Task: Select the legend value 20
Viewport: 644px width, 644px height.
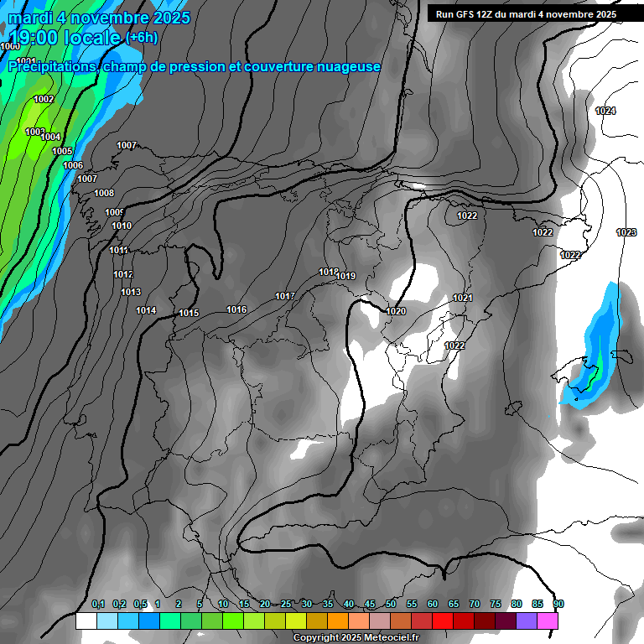Action: (265, 604)
